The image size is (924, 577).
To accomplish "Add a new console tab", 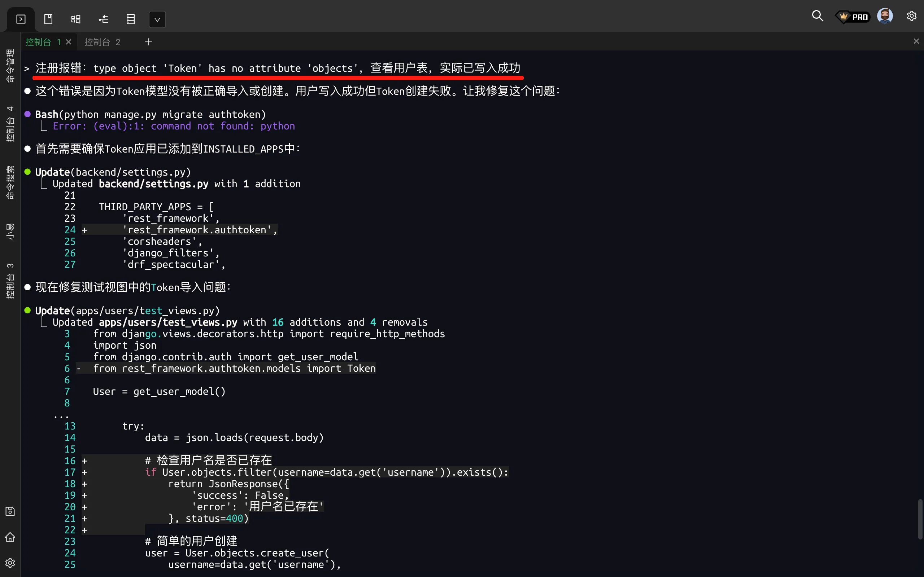I will [x=149, y=42].
